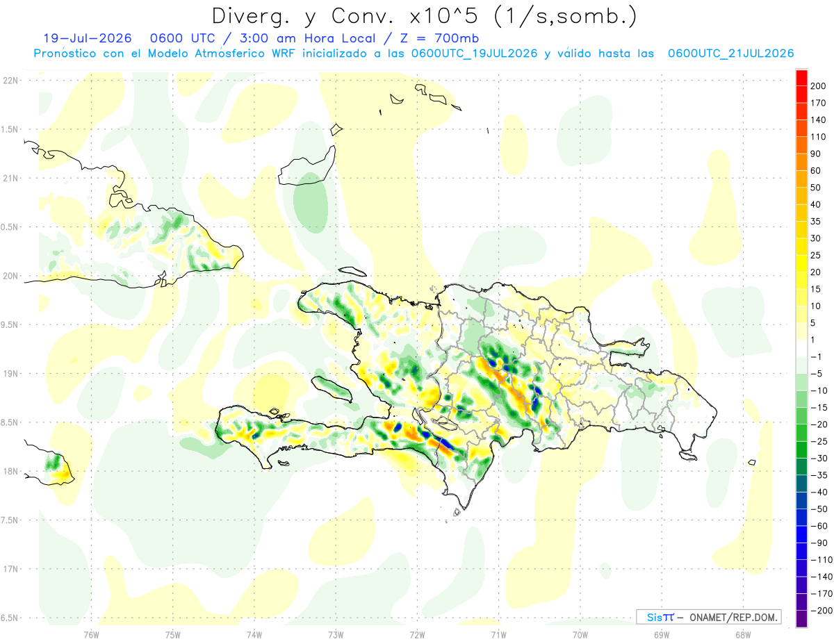834x644 pixels.
Task: Click the '8.5N' latitude label
Action: (x=9, y=422)
